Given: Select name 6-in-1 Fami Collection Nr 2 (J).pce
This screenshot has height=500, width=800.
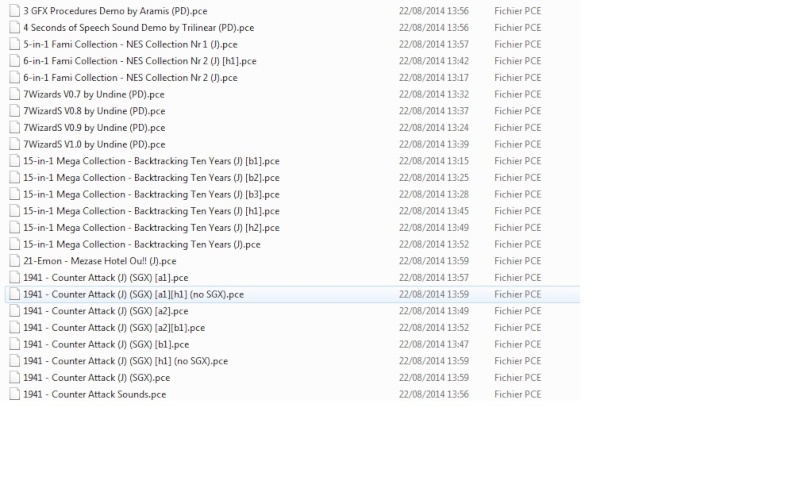Looking at the screenshot, I should point(130,78).
